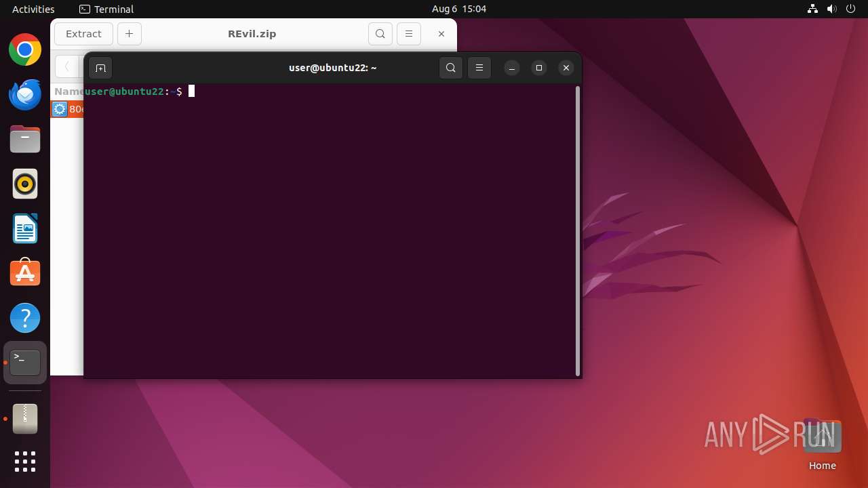Select the Terminal icon in dock
This screenshot has width=868, height=488.
25,363
